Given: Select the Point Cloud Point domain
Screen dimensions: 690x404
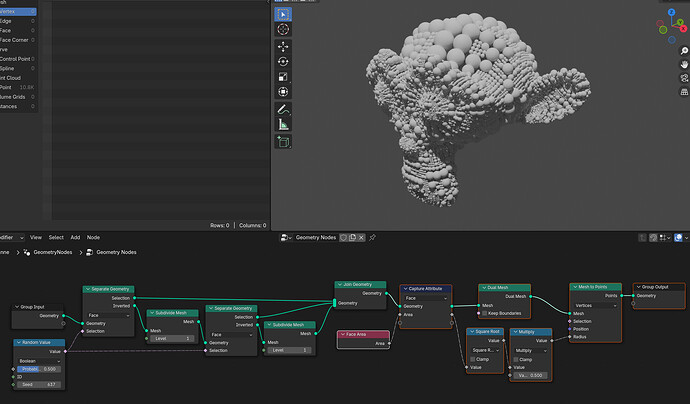Looking at the screenshot, I should point(18,88).
